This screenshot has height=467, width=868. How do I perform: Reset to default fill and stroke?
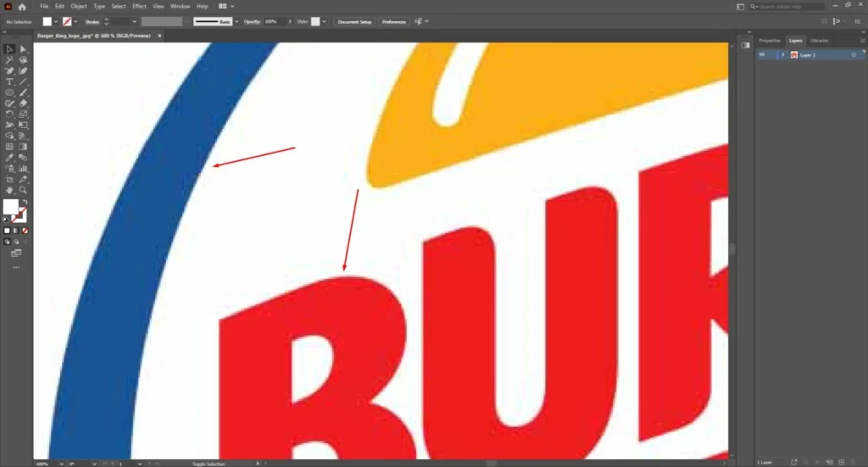[6, 220]
